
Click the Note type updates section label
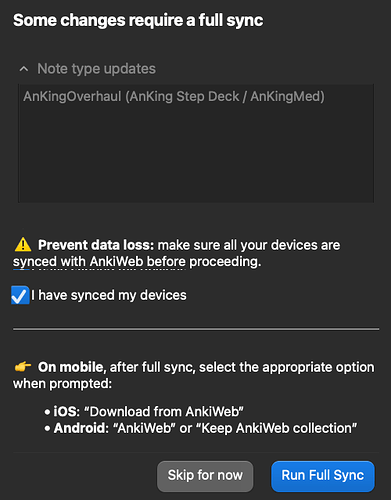click(x=96, y=69)
